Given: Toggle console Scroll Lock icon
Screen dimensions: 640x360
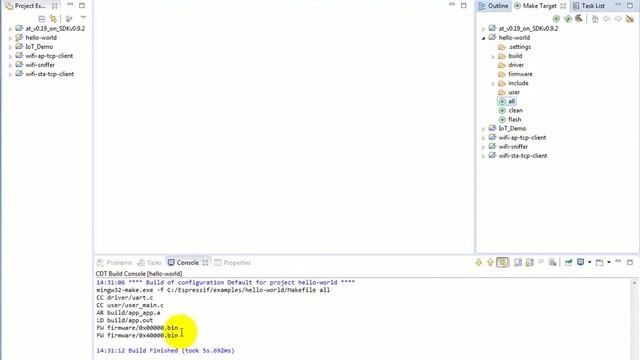Looking at the screenshot, I should (x=530, y=262).
